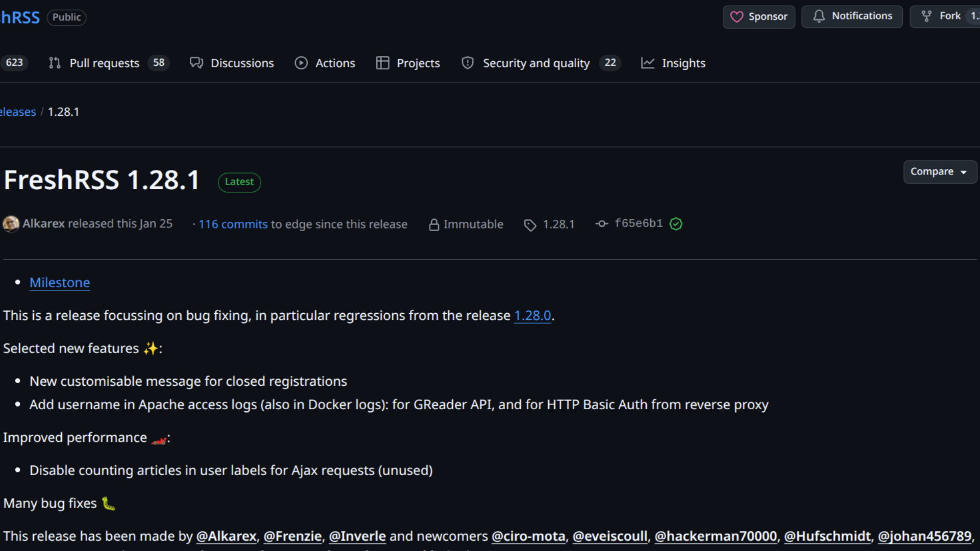
Task: Click 'New customisable message for closed registrations'
Action: point(188,382)
